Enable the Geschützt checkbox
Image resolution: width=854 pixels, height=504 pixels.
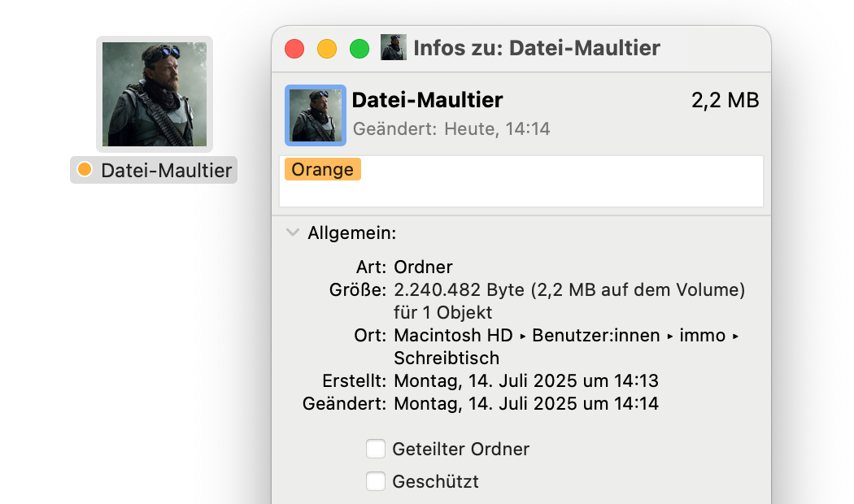(376, 481)
